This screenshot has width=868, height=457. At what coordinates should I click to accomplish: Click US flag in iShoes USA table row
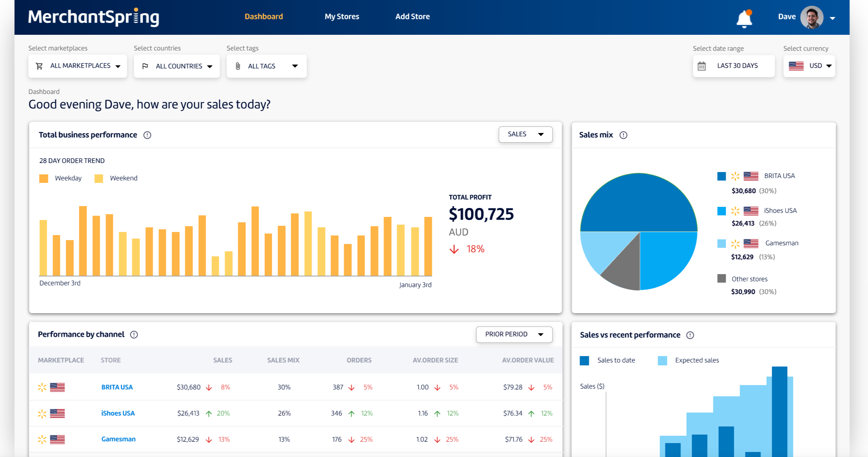pyautogui.click(x=57, y=413)
